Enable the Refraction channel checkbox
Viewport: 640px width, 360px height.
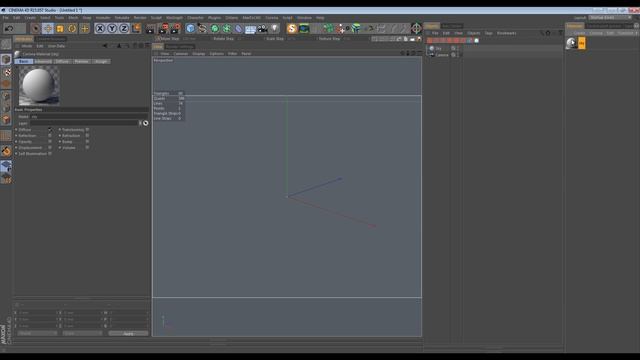pyautogui.click(x=87, y=136)
